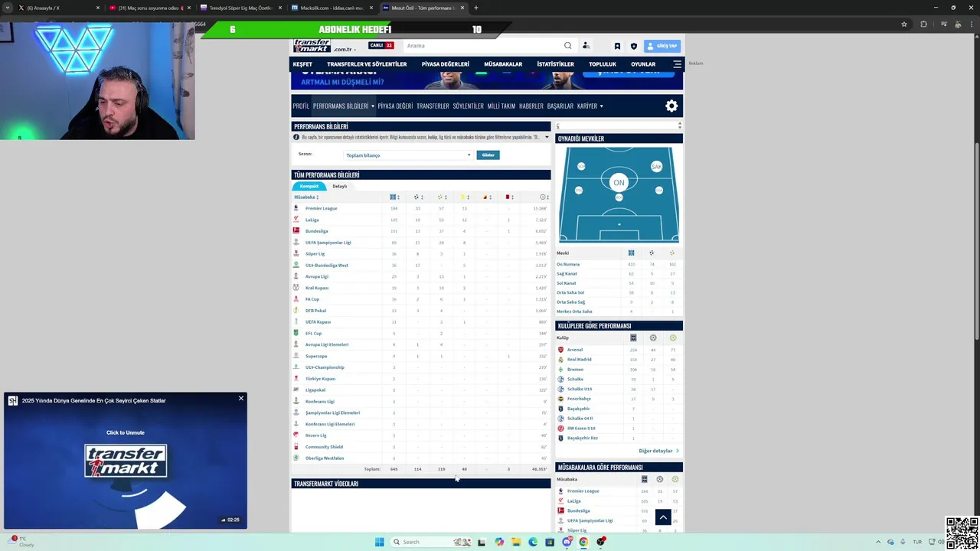This screenshot has height=551, width=980.
Task: Open a new browser tab
Action: pos(476,8)
